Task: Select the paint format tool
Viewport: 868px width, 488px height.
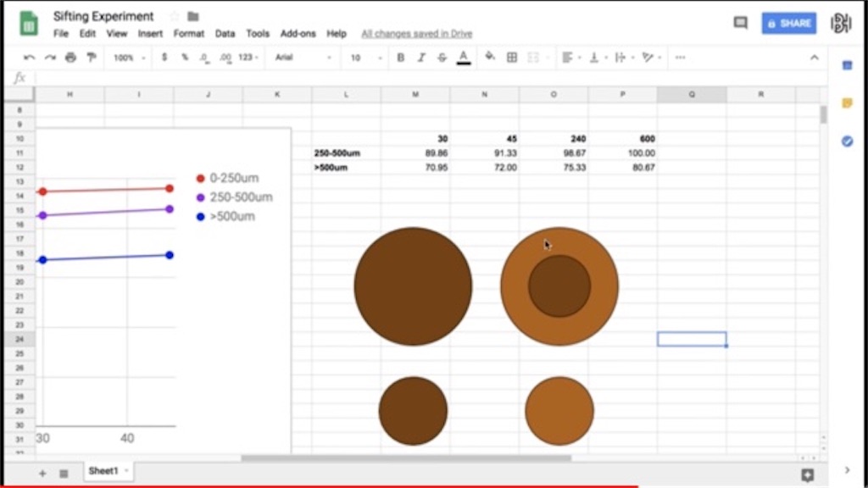Action: click(92, 58)
